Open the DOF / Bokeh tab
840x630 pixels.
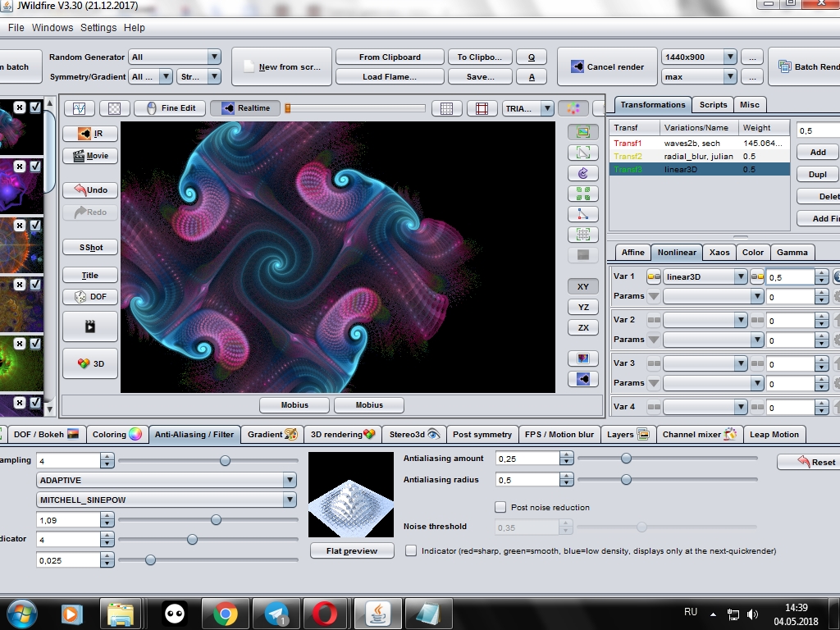46,435
